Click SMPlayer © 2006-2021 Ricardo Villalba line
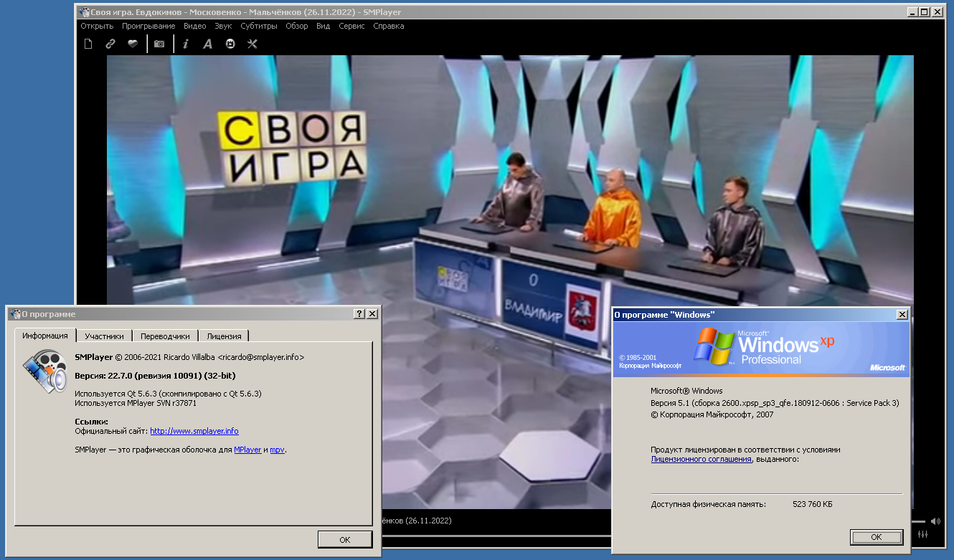 189,356
